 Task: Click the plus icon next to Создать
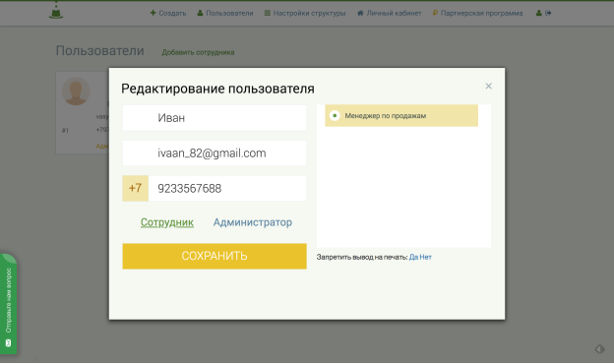pos(153,13)
